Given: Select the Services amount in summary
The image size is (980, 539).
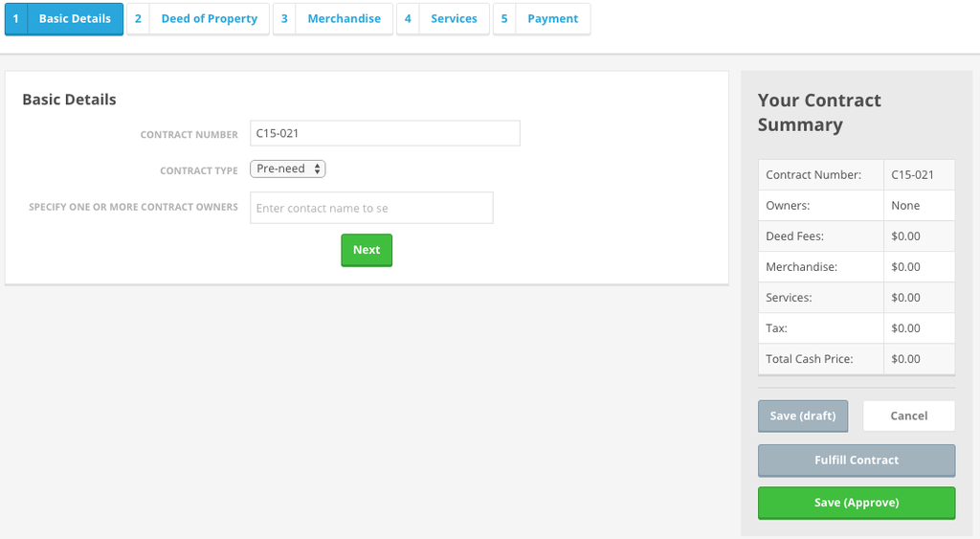Looking at the screenshot, I should pos(905,298).
